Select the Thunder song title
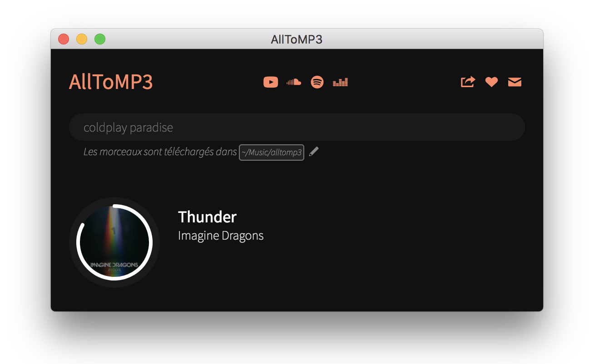 coord(207,217)
